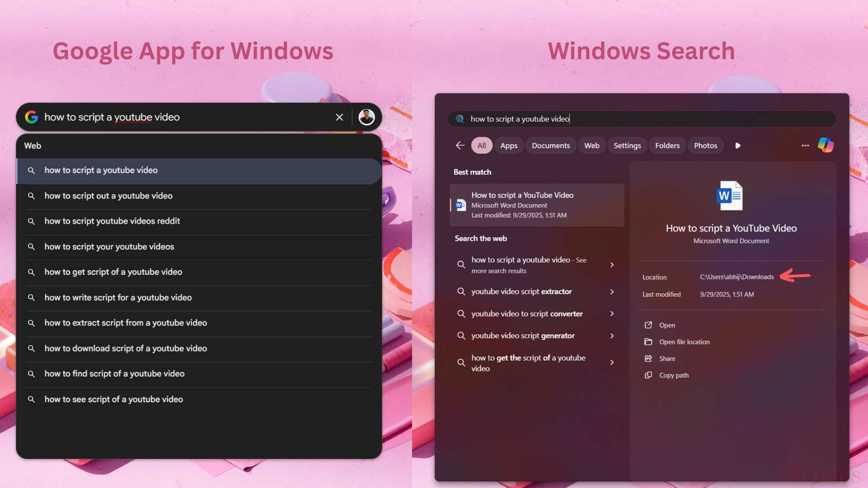The height and width of the screenshot is (488, 868).
Task: Click the Share action
Action: pyautogui.click(x=667, y=359)
